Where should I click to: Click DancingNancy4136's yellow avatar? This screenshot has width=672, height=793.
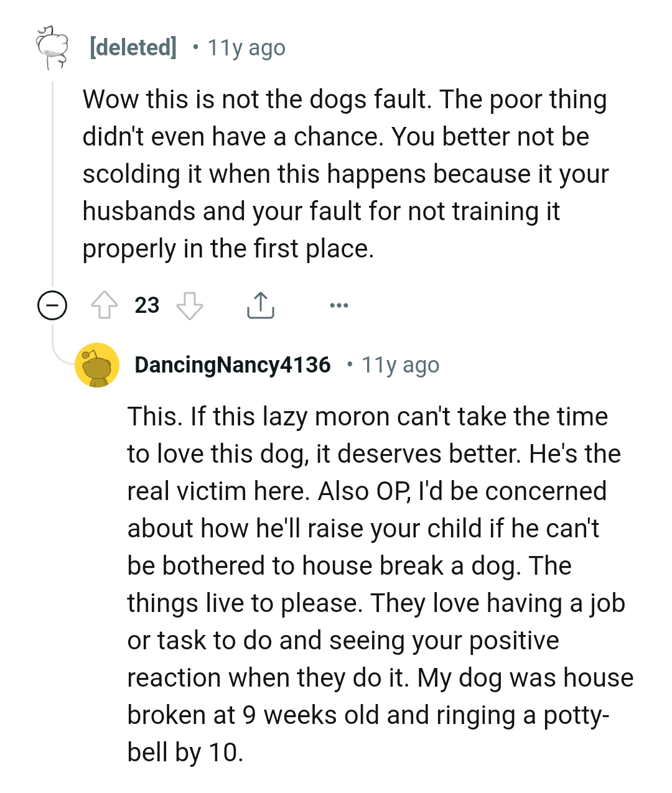click(96, 364)
